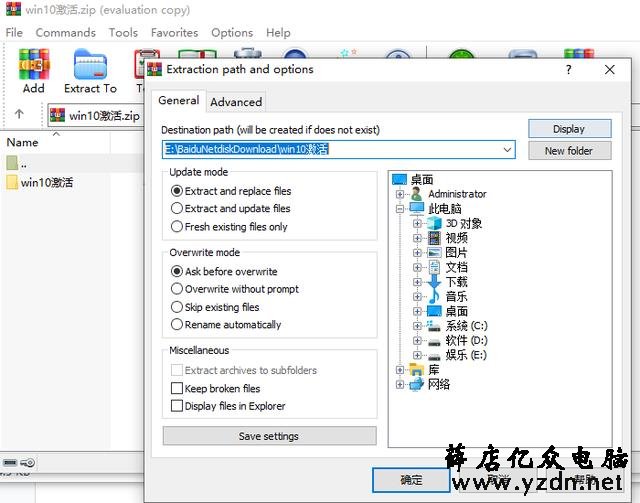The image size is (640, 503).
Task: Open the File menu
Action: pyautogui.click(x=14, y=33)
